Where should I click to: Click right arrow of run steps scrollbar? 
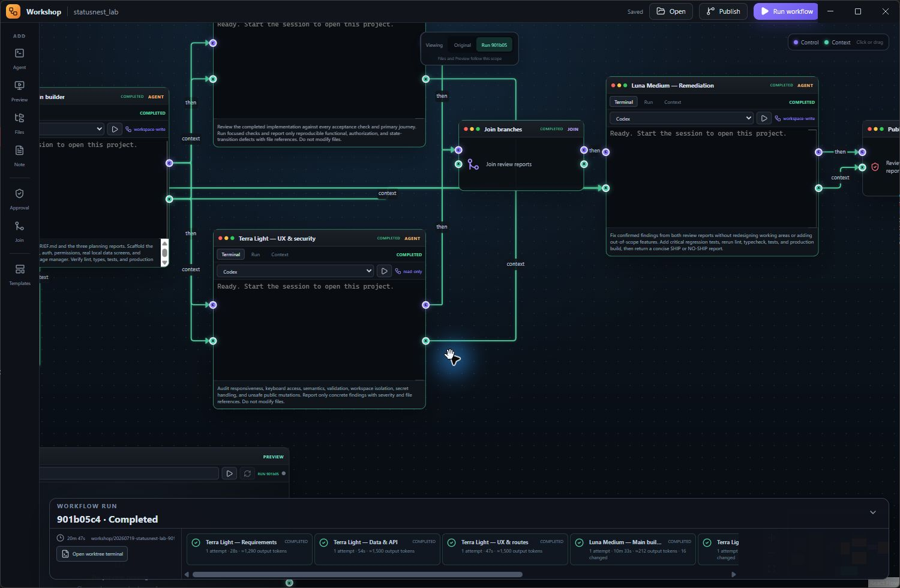click(733, 574)
